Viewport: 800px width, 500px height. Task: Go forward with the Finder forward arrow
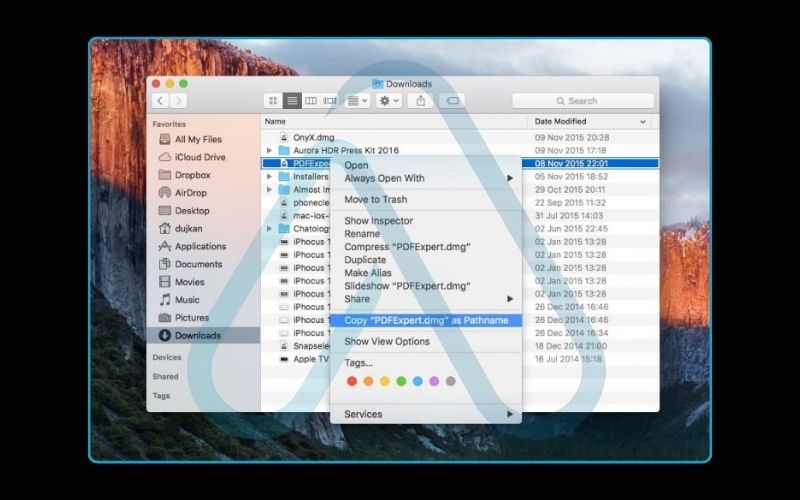pos(179,101)
